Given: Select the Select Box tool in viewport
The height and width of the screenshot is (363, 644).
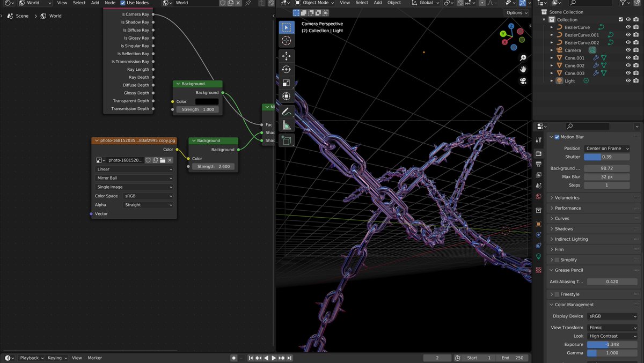Looking at the screenshot, I should click(286, 27).
